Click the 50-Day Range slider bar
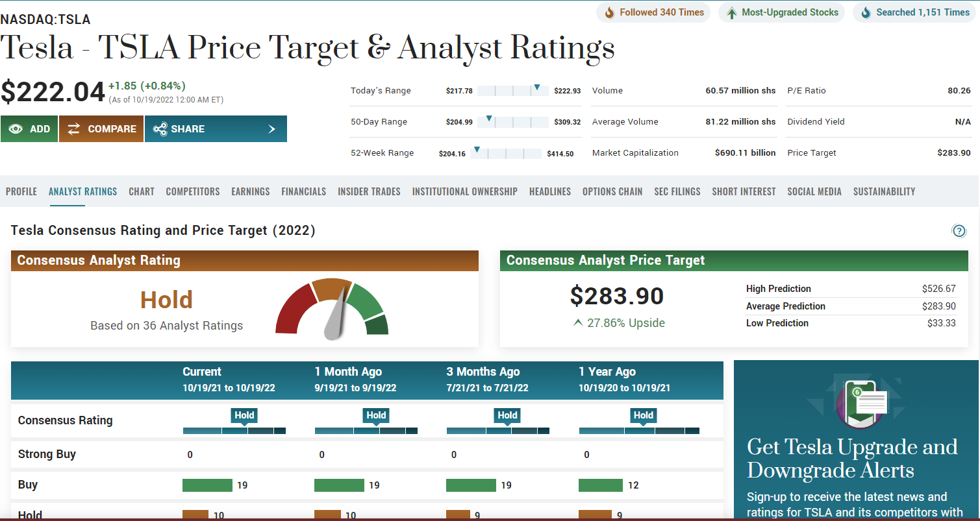The height and width of the screenshot is (521, 980). tap(513, 122)
